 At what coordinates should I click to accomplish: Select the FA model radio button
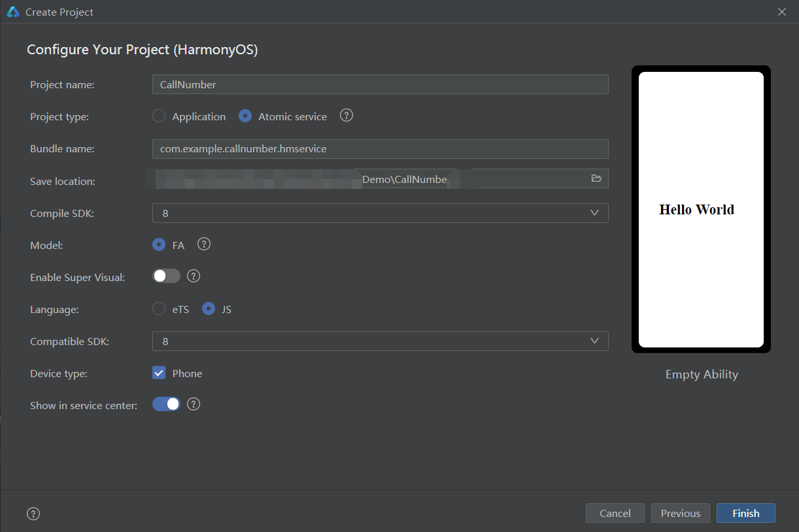159,245
